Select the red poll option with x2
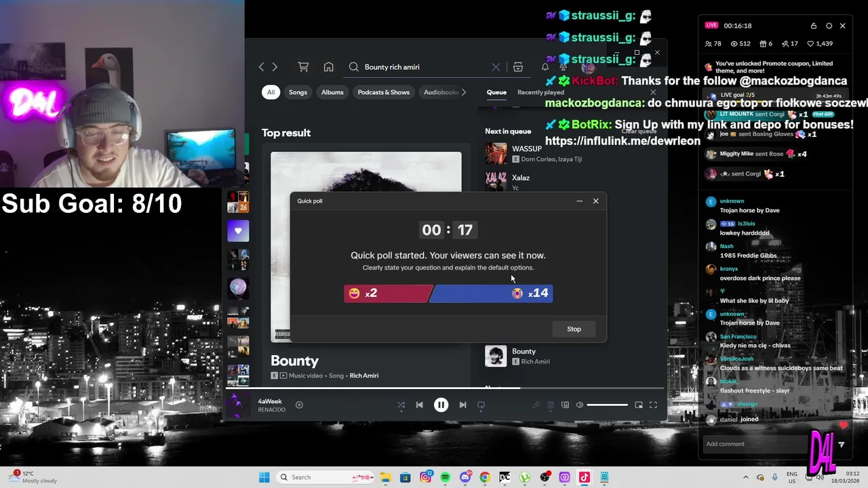This screenshot has height=488, width=868. [x=387, y=293]
